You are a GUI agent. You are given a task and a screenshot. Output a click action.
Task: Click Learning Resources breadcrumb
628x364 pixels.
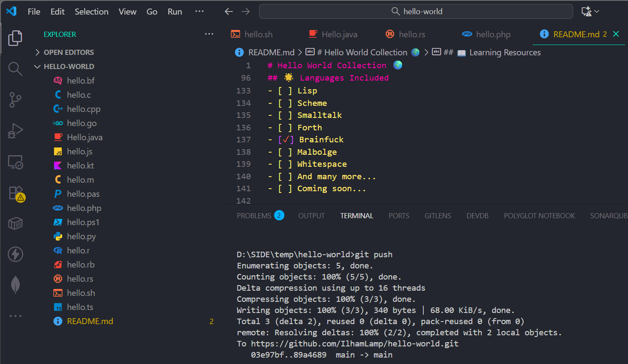(x=504, y=52)
